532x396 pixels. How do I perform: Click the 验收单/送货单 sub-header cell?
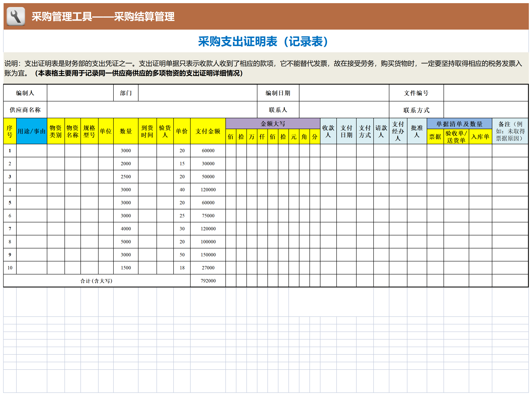456,136
